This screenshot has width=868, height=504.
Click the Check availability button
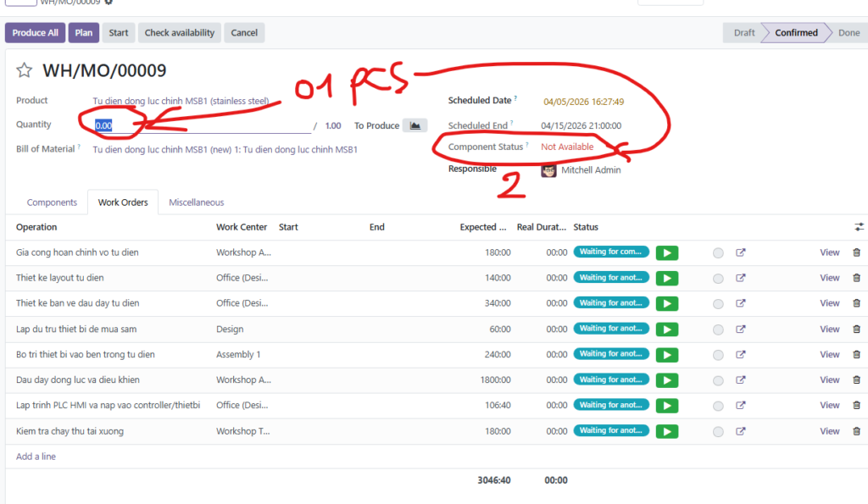tap(179, 33)
